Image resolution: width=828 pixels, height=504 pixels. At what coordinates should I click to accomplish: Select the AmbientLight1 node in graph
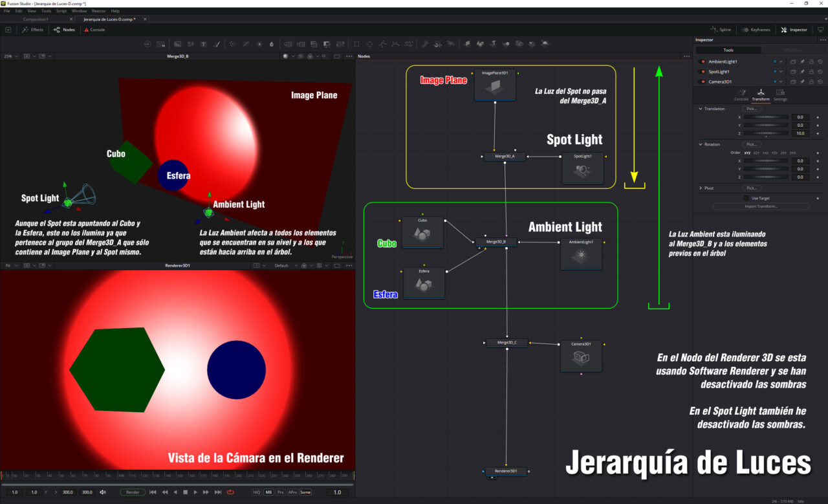pyautogui.click(x=581, y=255)
